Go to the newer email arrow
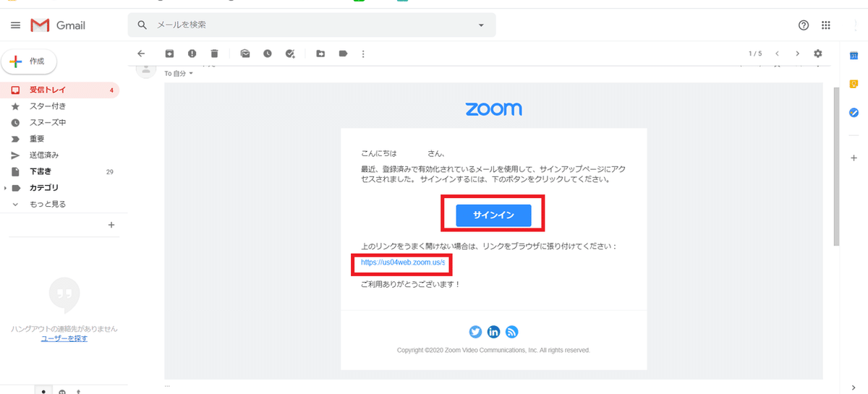Viewport: 868px width, 394px height. point(777,53)
